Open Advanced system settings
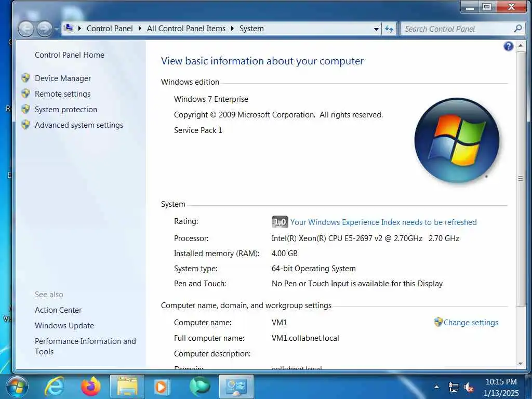Screen dimensions: 532x399 pyautogui.click(x=79, y=125)
